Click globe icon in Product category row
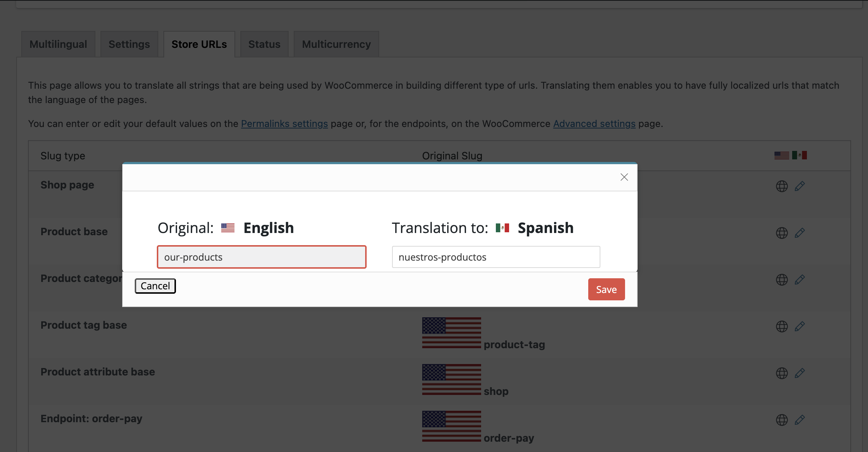Viewport: 868px width, 452px height. click(x=781, y=280)
